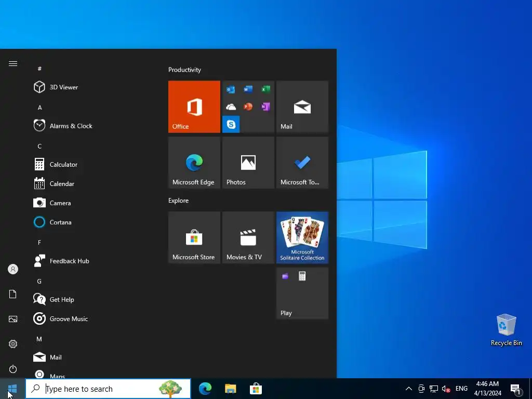
Task: Open Microsoft Edge from the taskbar
Action: (205, 389)
